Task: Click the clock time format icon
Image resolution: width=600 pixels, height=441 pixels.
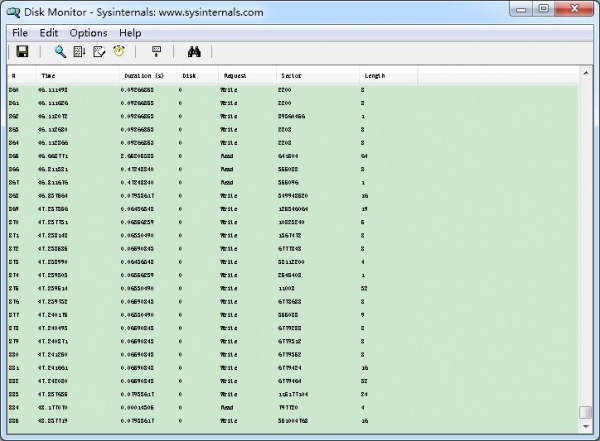Action: click(x=119, y=52)
